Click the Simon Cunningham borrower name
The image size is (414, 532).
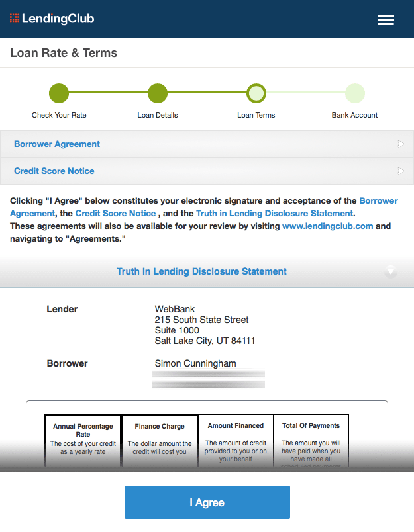pos(195,363)
